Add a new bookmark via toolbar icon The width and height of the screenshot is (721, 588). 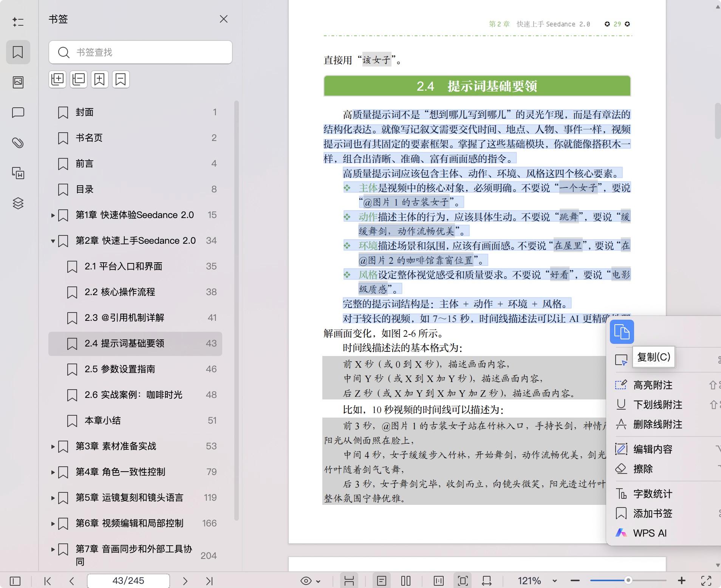pyautogui.click(x=100, y=79)
